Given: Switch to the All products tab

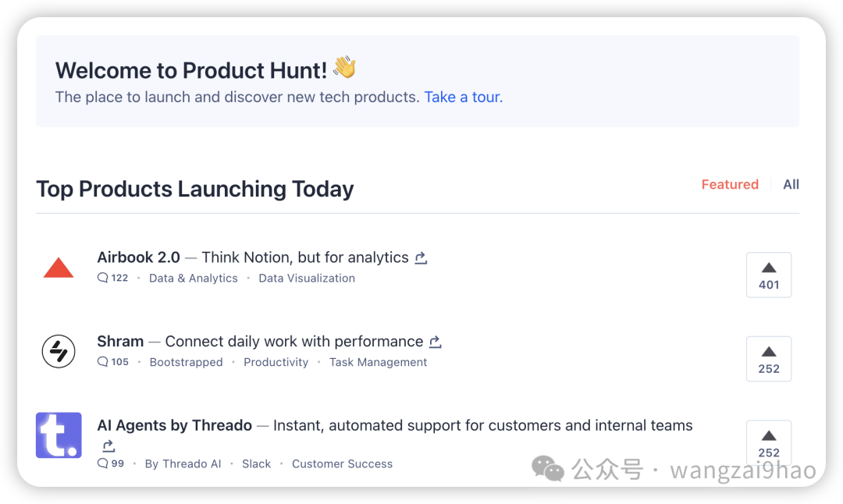Looking at the screenshot, I should click(x=791, y=184).
